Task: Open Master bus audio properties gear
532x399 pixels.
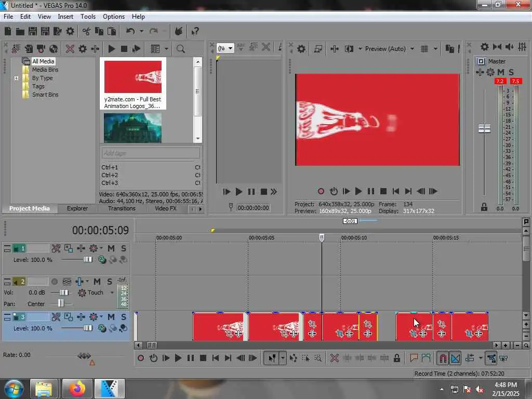Action: pyautogui.click(x=485, y=47)
